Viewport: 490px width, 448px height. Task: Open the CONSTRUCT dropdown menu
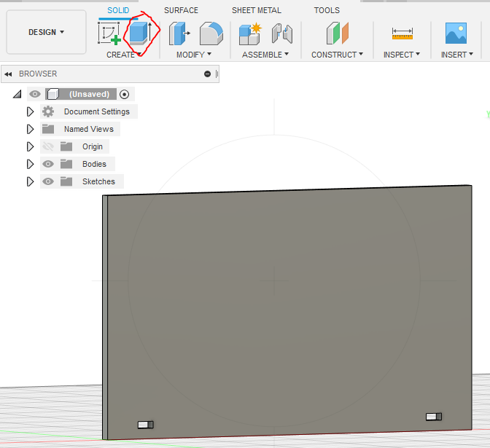click(337, 55)
